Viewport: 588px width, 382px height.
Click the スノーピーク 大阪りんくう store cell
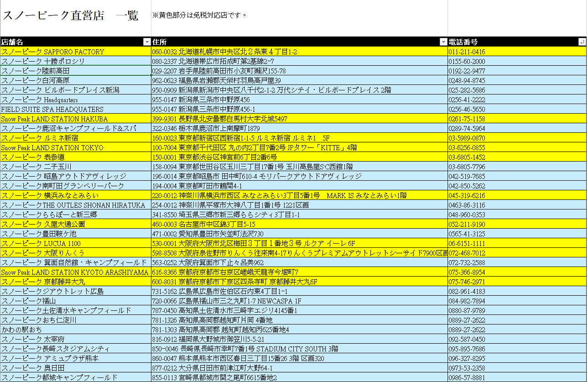click(76, 253)
